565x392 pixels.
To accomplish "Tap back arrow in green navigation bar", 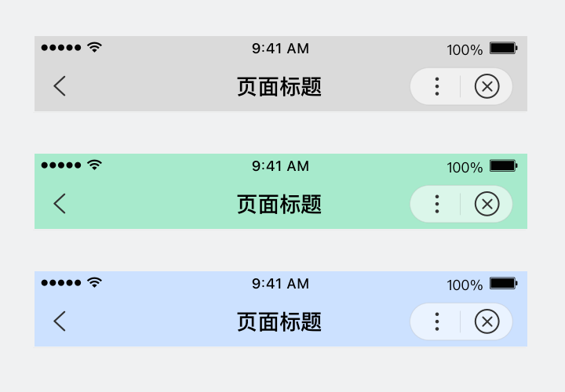I will coord(60,204).
